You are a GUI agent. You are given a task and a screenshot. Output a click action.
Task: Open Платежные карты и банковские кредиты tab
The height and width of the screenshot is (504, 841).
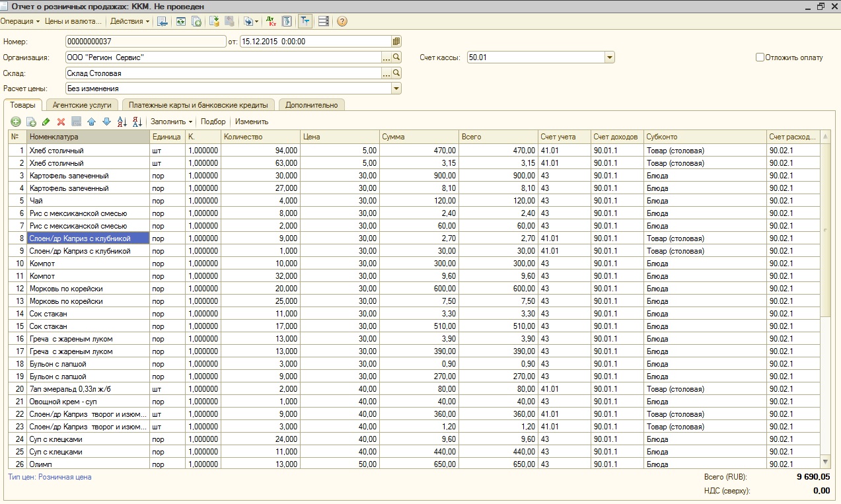[x=198, y=105]
